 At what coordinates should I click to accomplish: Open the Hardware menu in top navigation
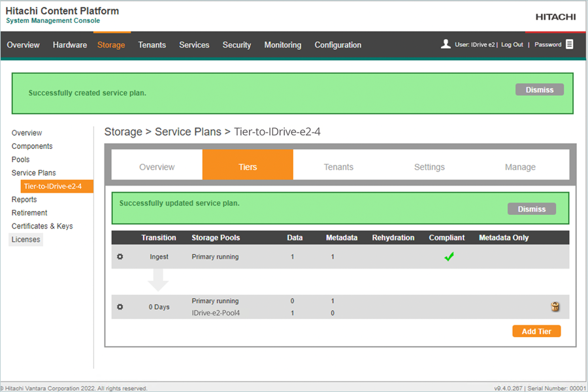[70, 45]
